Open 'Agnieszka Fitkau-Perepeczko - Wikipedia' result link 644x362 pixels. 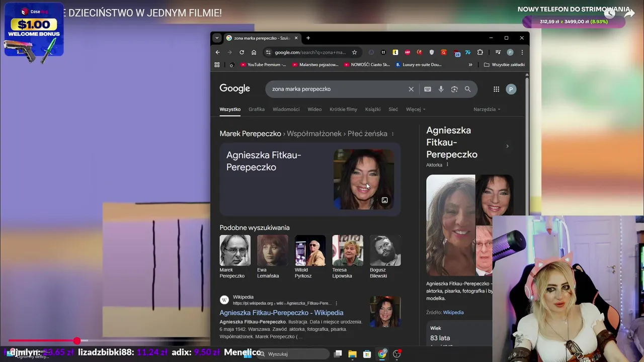(281, 313)
